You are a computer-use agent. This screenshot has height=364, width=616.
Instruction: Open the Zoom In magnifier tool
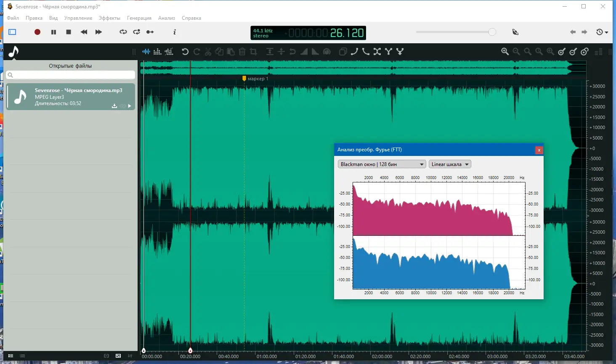505,51
